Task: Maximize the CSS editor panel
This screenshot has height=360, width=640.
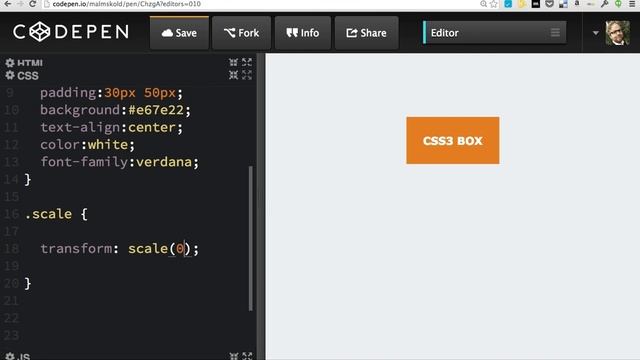Action: tap(247, 75)
